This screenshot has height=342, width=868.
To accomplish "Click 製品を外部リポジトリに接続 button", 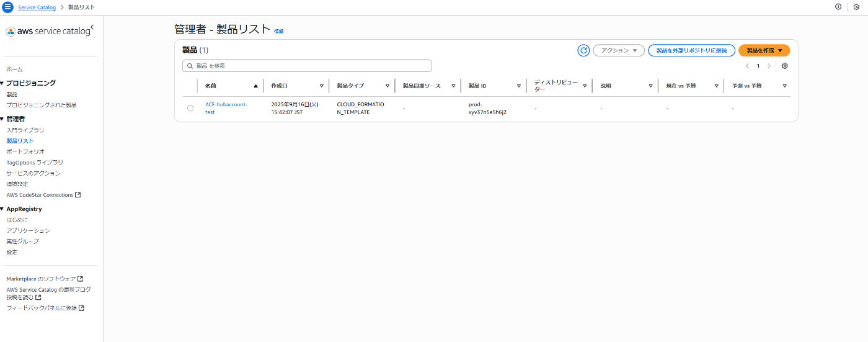I will (691, 50).
